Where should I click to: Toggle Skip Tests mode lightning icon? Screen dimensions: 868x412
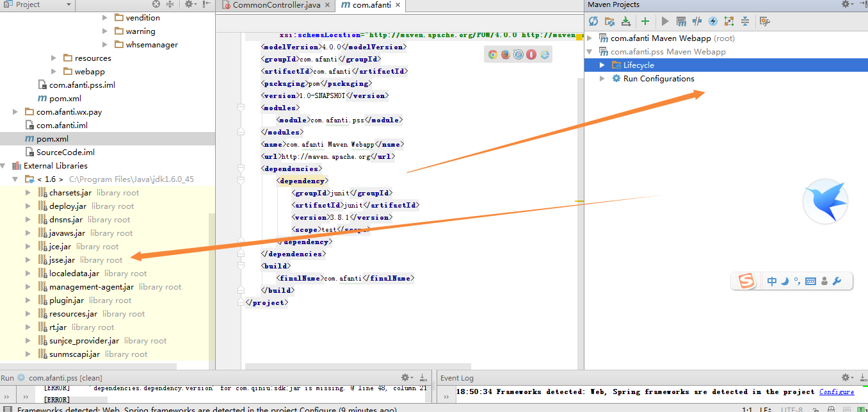[713, 21]
